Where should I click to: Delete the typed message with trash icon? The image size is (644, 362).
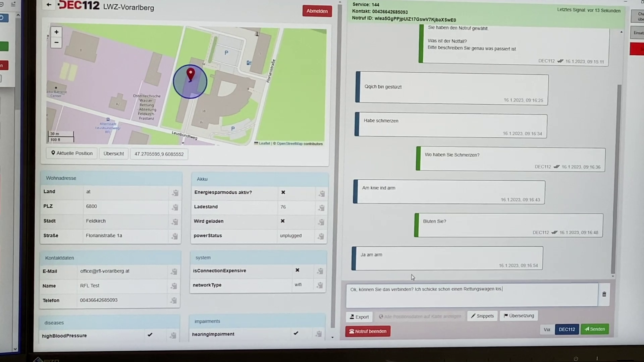click(x=604, y=294)
